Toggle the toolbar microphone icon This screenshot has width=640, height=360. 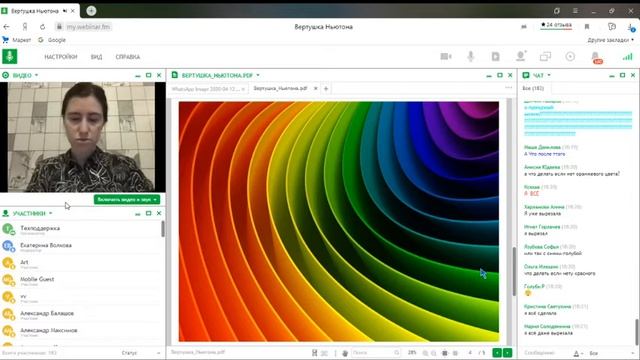point(471,56)
